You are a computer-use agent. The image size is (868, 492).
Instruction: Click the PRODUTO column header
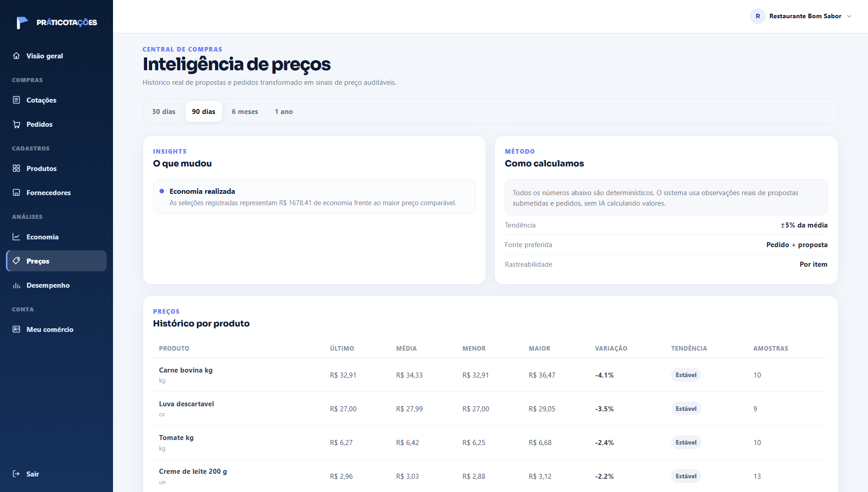tap(174, 348)
